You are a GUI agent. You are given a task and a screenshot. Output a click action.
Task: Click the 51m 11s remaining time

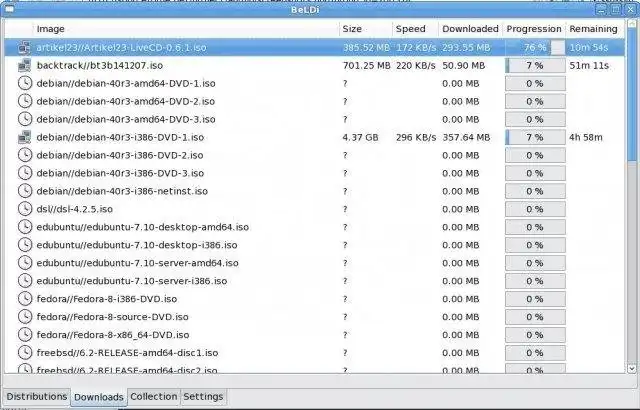pyautogui.click(x=589, y=66)
